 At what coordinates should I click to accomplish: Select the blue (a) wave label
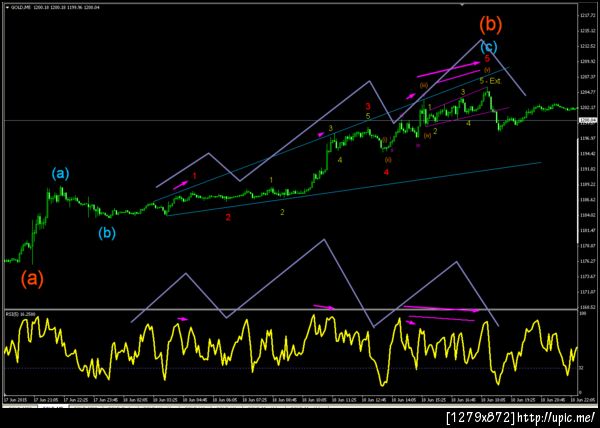tap(60, 174)
